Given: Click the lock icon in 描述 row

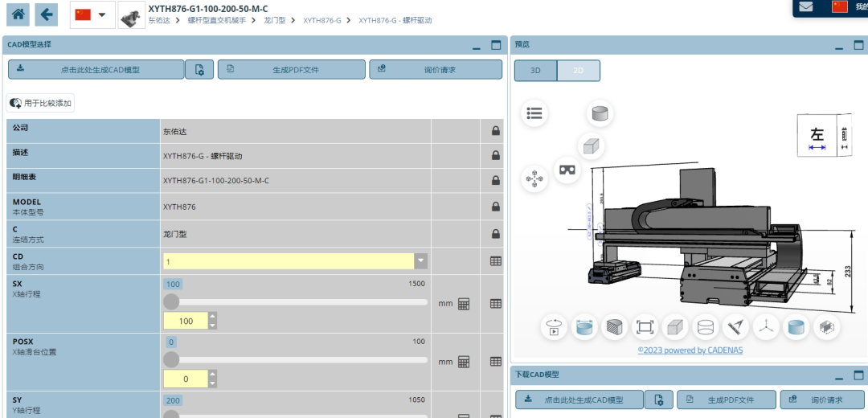Looking at the screenshot, I should click(x=495, y=156).
